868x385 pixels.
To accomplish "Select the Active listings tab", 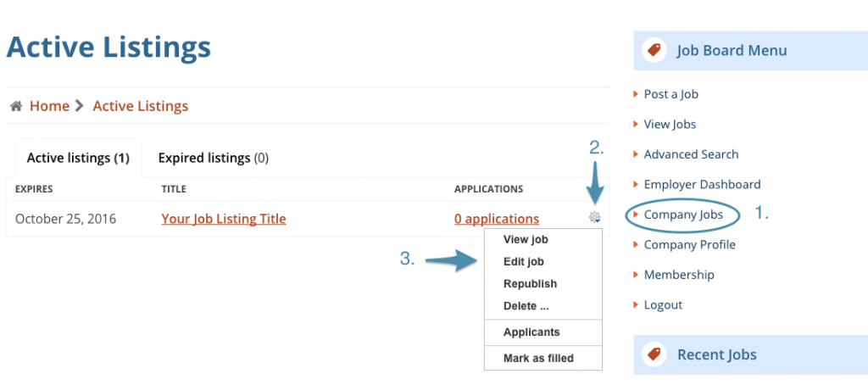I will (78, 158).
